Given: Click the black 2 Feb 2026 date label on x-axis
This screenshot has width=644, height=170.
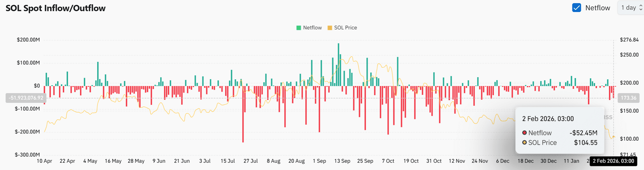Looking at the screenshot, I should [613, 161].
